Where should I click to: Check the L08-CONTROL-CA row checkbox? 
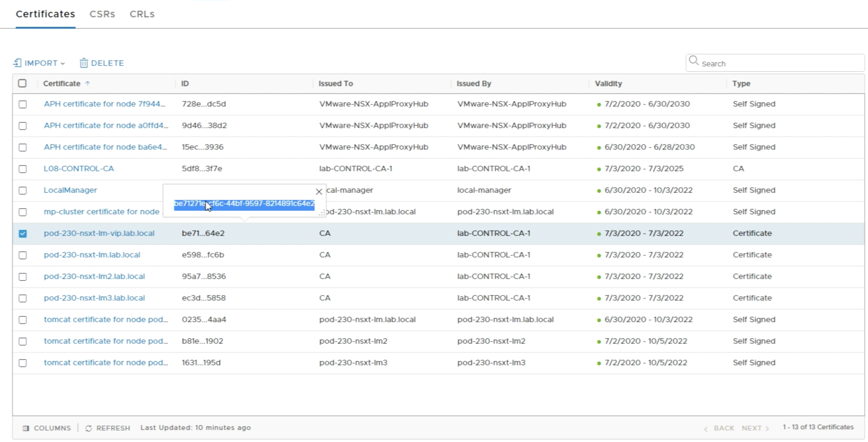click(x=22, y=169)
